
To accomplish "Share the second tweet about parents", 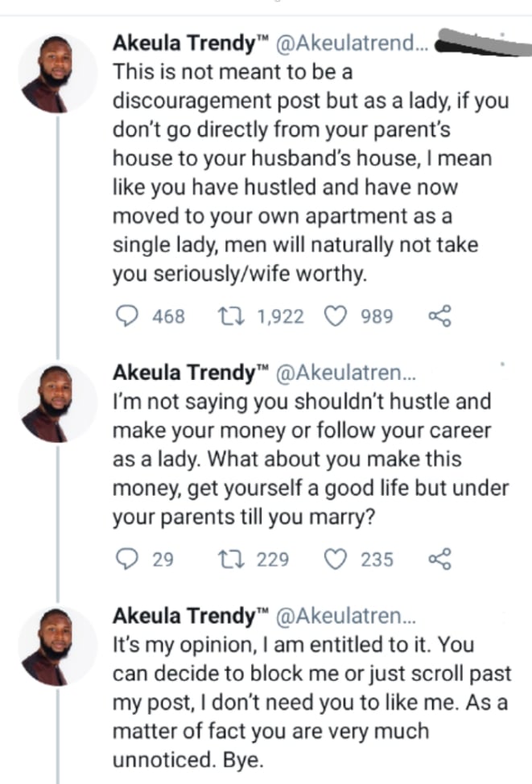I will click(x=440, y=559).
